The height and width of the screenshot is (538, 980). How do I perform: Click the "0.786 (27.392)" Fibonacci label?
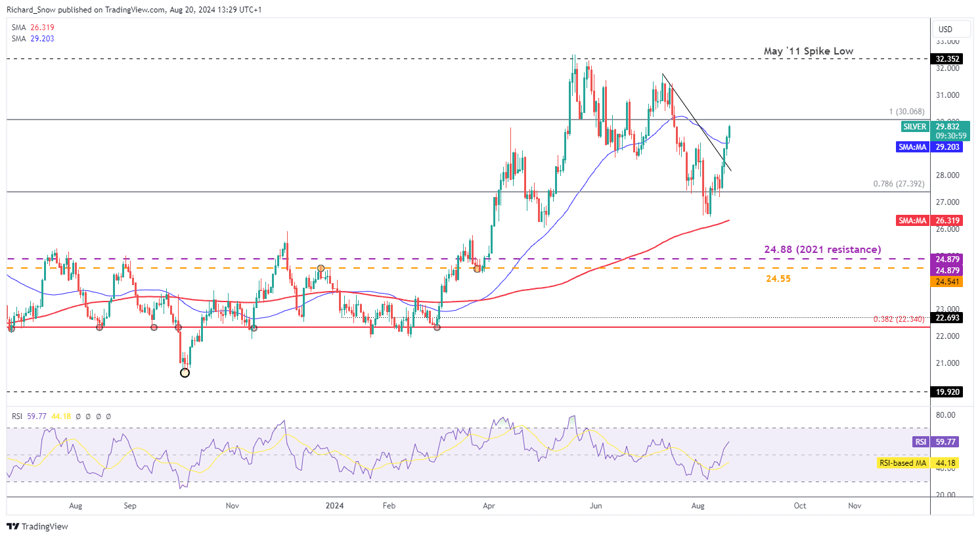[x=899, y=184]
